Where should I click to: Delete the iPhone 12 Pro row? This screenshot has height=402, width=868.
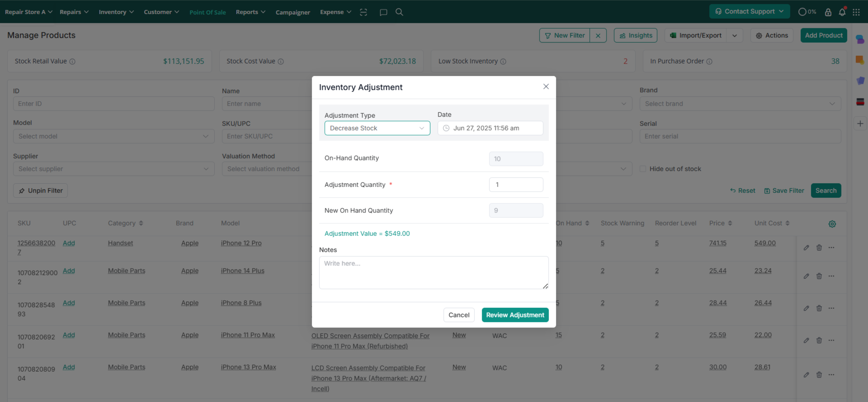819,248
